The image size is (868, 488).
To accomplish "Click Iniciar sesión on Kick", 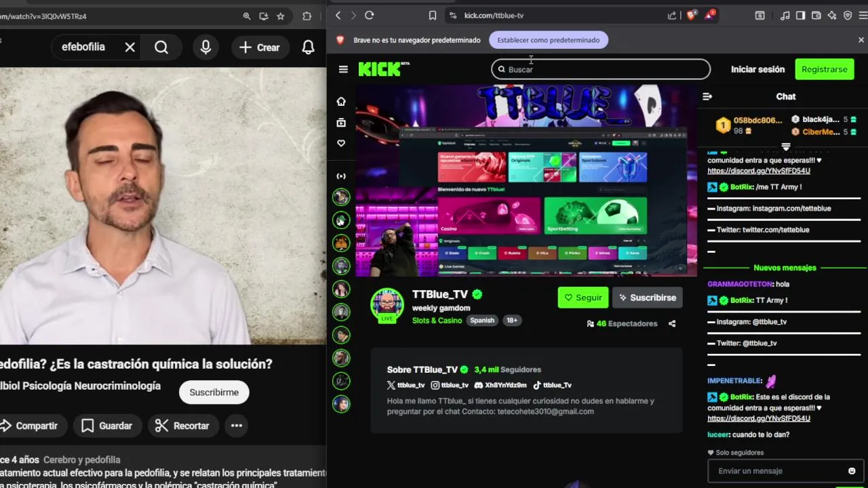I will (x=757, y=69).
